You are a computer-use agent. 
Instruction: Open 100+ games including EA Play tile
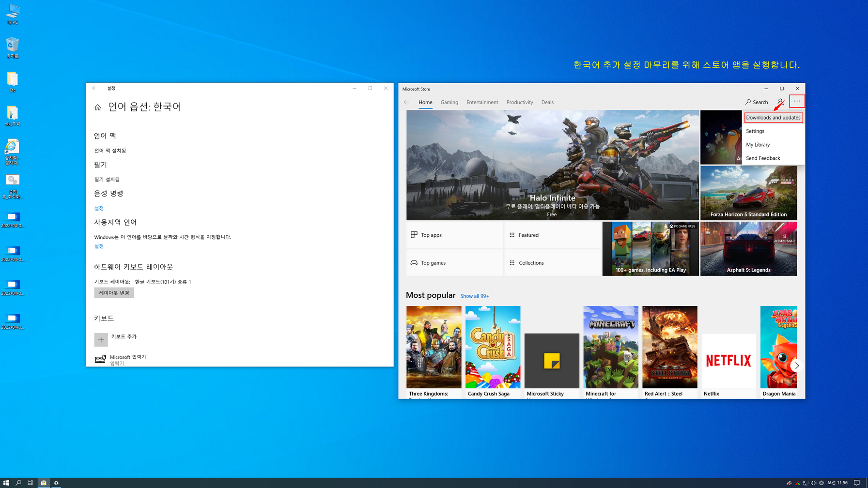click(x=651, y=249)
